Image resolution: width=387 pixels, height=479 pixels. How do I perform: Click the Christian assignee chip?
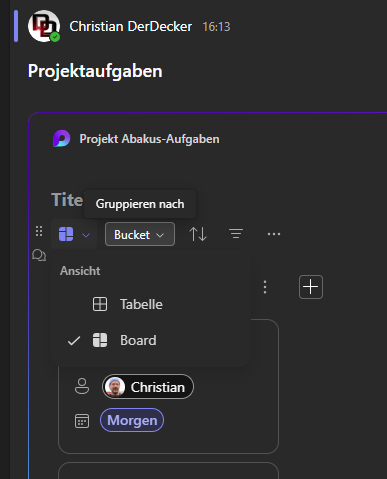pyautogui.click(x=148, y=387)
